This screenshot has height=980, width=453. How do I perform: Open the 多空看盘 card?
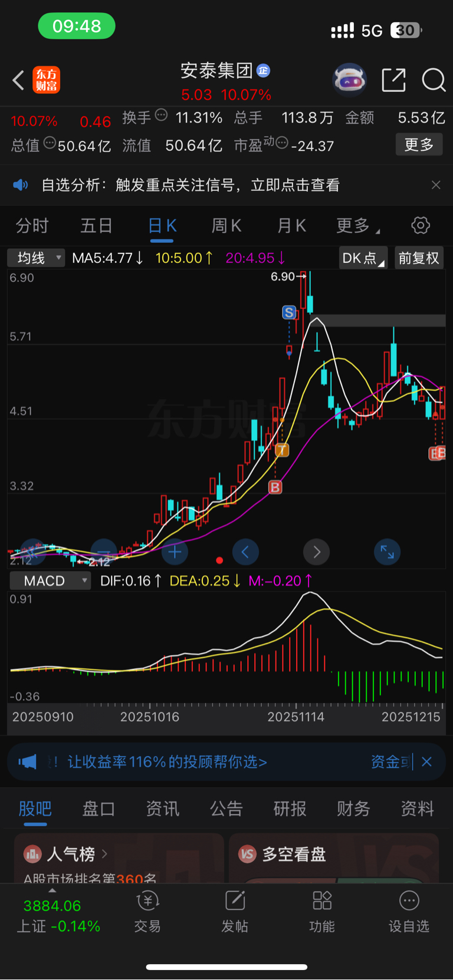(x=334, y=858)
